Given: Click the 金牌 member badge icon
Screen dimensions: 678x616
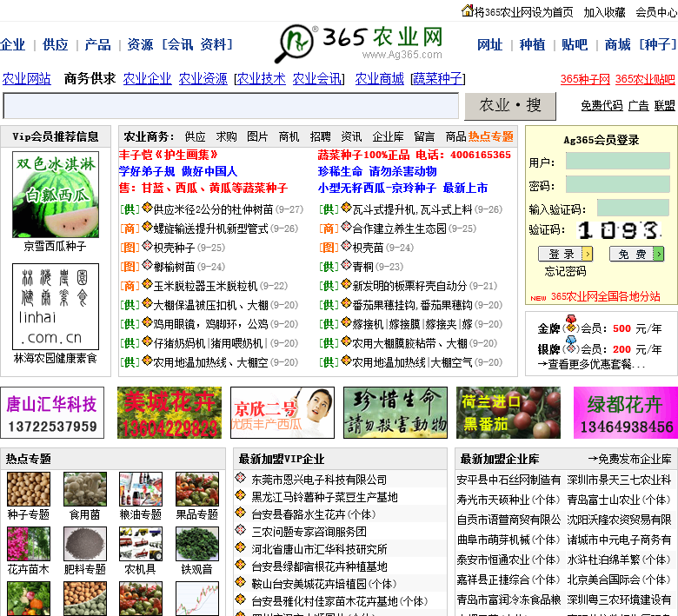Looking at the screenshot, I should tap(571, 324).
